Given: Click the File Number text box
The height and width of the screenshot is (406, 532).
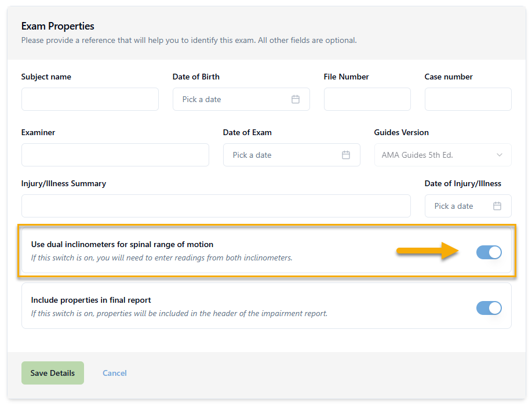Looking at the screenshot, I should 367,99.
